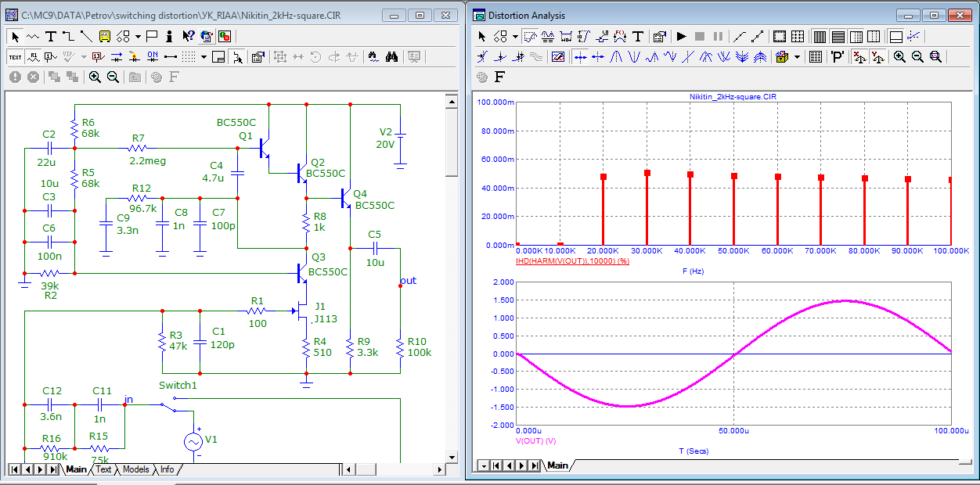
Task: Open the Find binoculars tool in schematic toolbar
Action: tap(392, 56)
